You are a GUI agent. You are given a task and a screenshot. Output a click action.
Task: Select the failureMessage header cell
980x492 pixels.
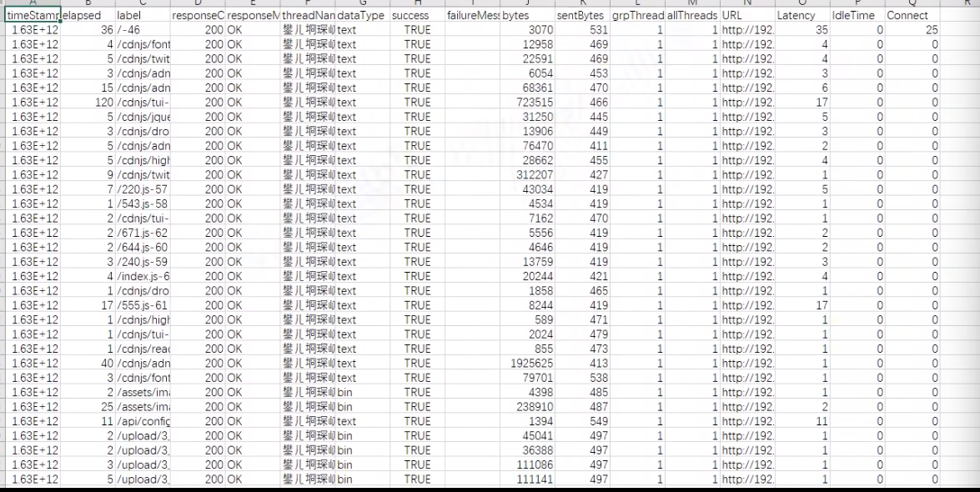click(473, 15)
